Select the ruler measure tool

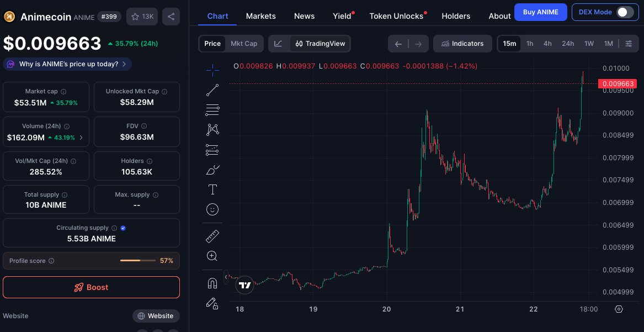pyautogui.click(x=212, y=236)
